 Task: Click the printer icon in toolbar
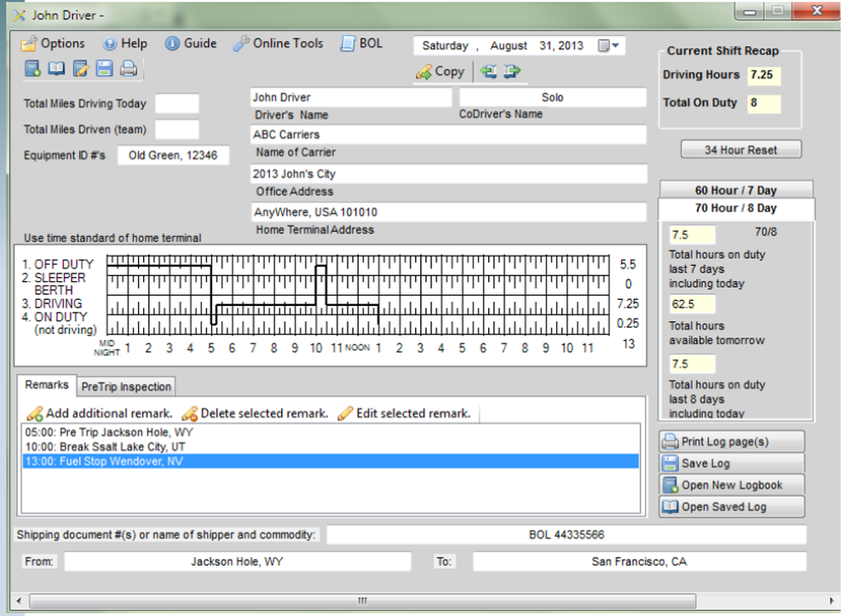[129, 69]
